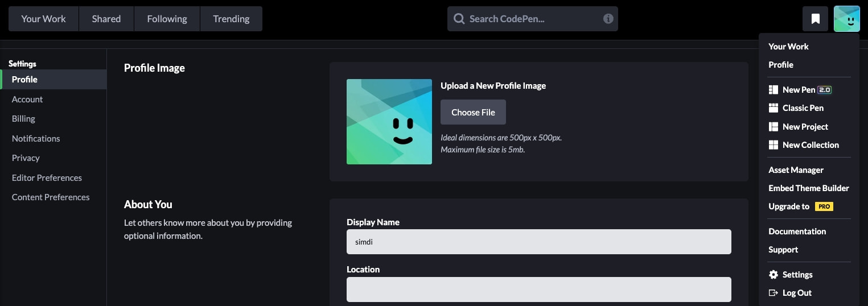The height and width of the screenshot is (306, 868).
Task: Click the Profile Image section heading
Action: point(154,68)
